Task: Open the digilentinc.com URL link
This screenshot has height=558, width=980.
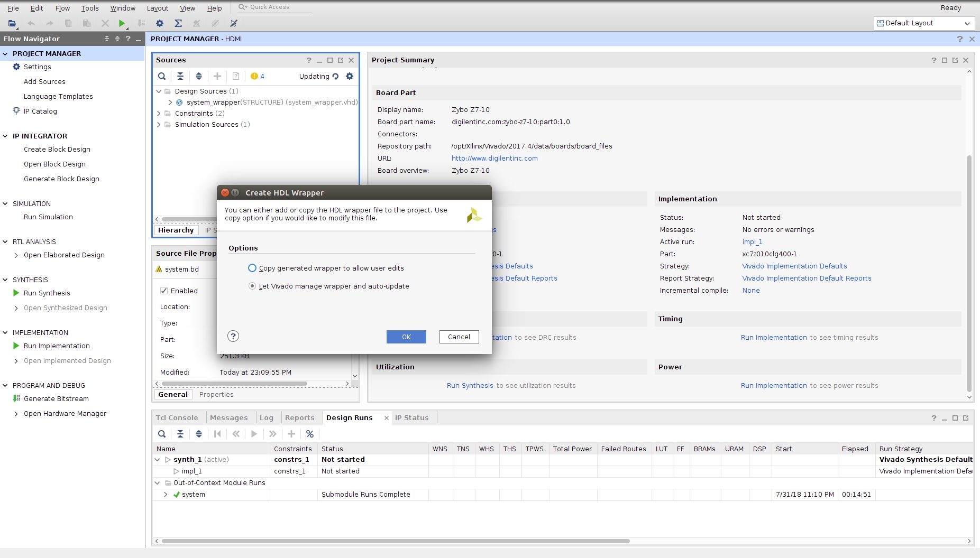Action: click(494, 158)
